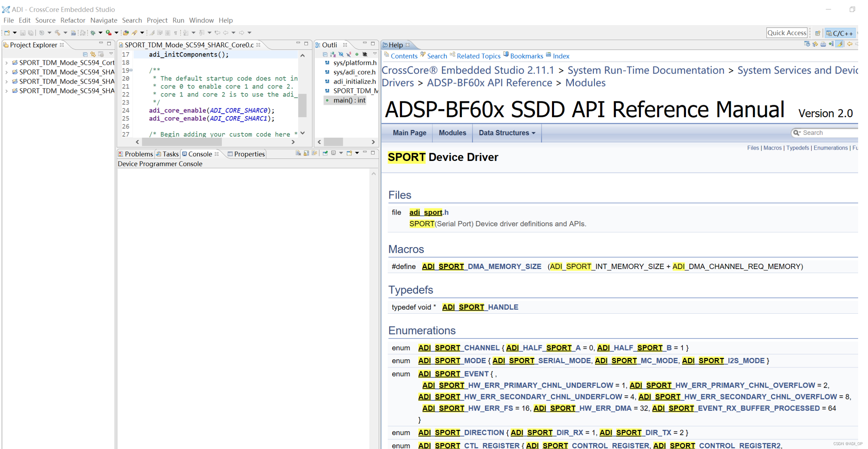Click the Run launch icon in toolbar
Image resolution: width=868 pixels, height=449 pixels.
click(109, 33)
